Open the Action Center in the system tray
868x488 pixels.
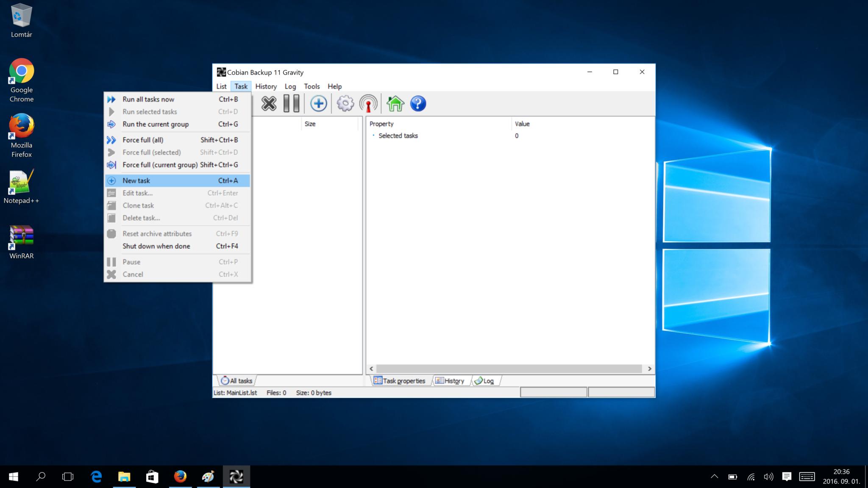(787, 476)
